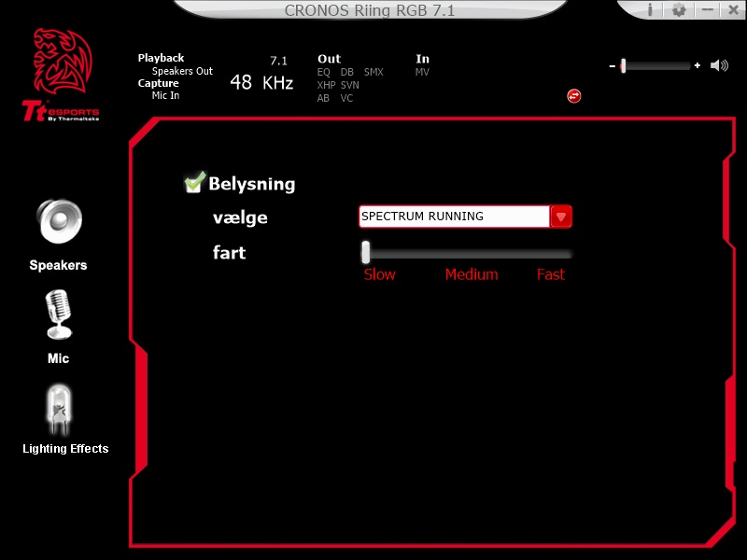The width and height of the screenshot is (747, 560).
Task: Select Speakers Out playback device
Action: click(x=182, y=71)
